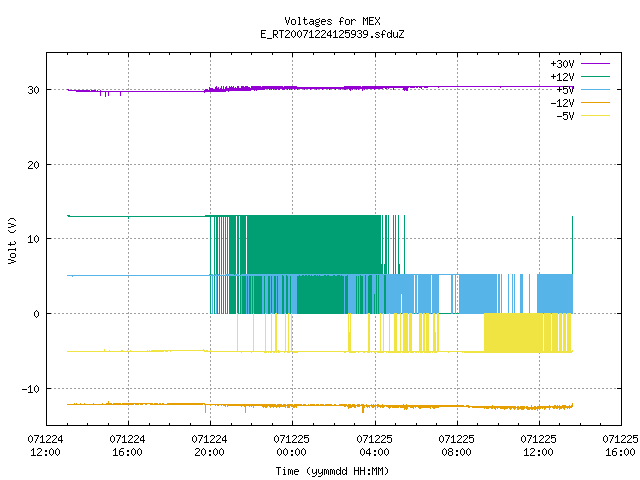
Task: Click the green +12V spike at plot end
Action: coord(573,245)
